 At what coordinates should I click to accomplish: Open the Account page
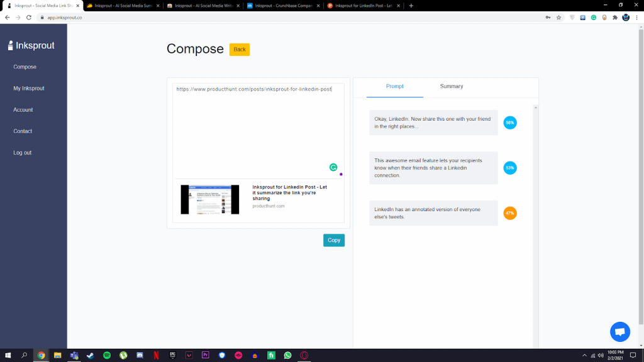(23, 109)
